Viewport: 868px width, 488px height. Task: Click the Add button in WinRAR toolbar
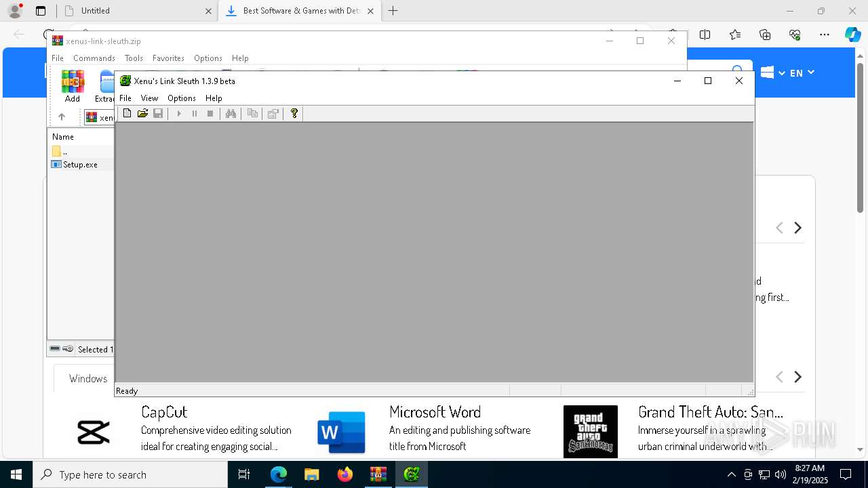tap(73, 86)
